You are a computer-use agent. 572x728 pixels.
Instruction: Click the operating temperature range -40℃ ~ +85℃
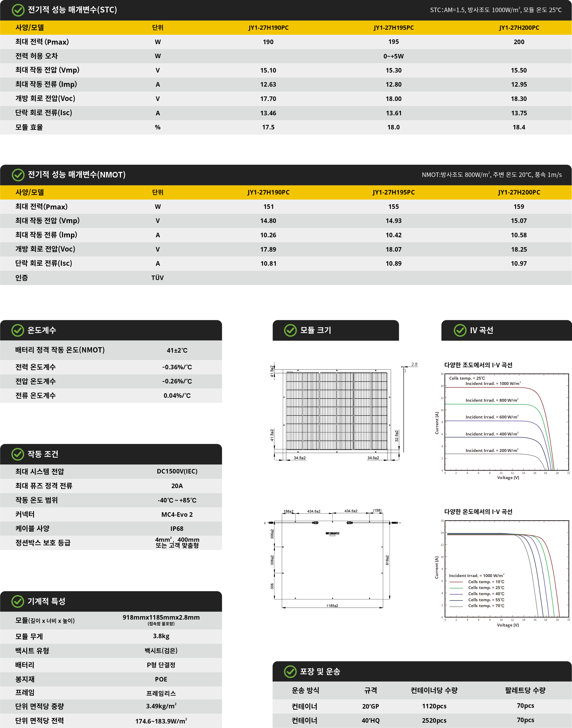tap(177, 500)
